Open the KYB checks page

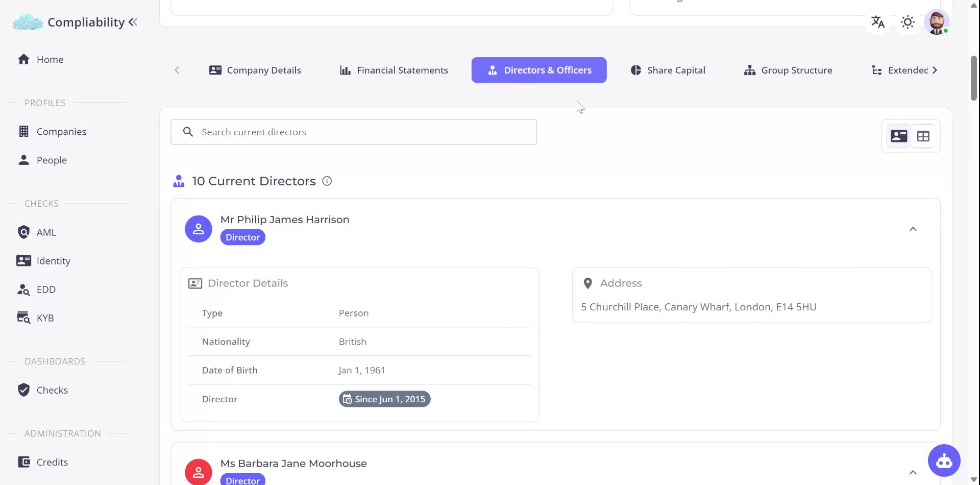pyautogui.click(x=45, y=318)
